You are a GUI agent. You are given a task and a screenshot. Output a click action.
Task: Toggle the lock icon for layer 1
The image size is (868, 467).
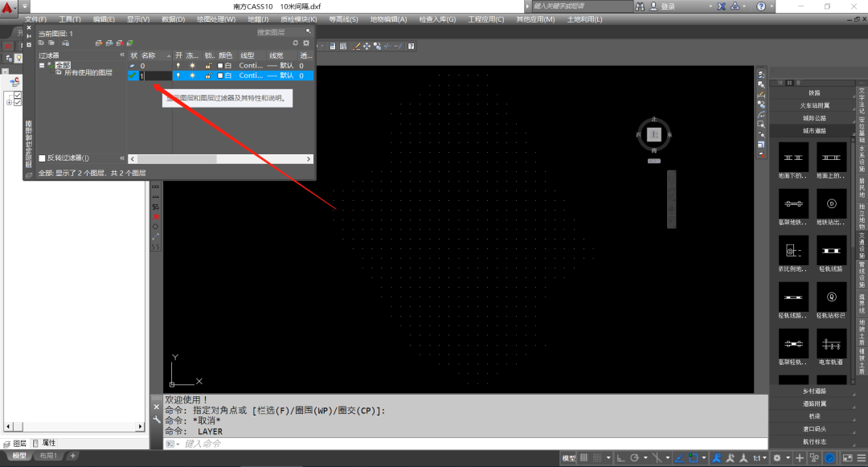pos(209,76)
